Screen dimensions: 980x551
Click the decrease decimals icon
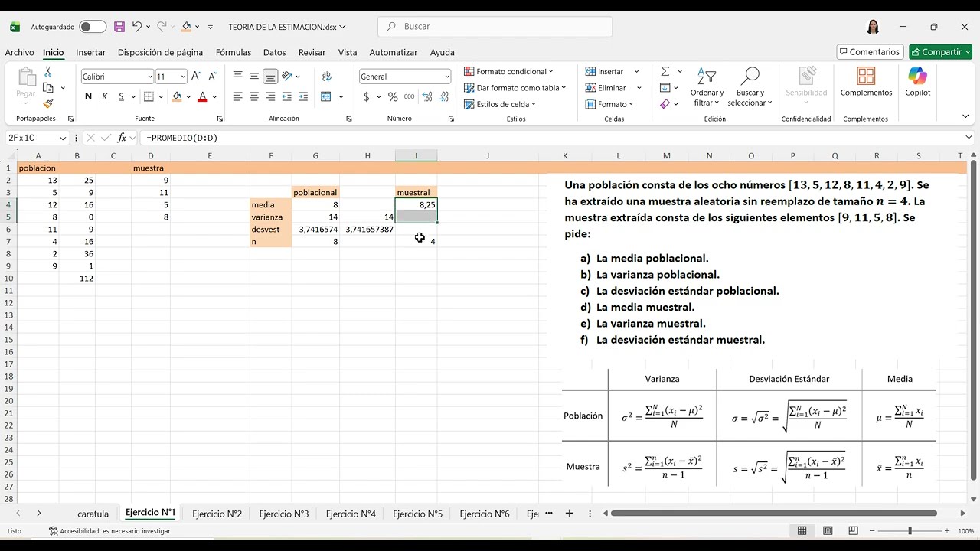tap(444, 96)
